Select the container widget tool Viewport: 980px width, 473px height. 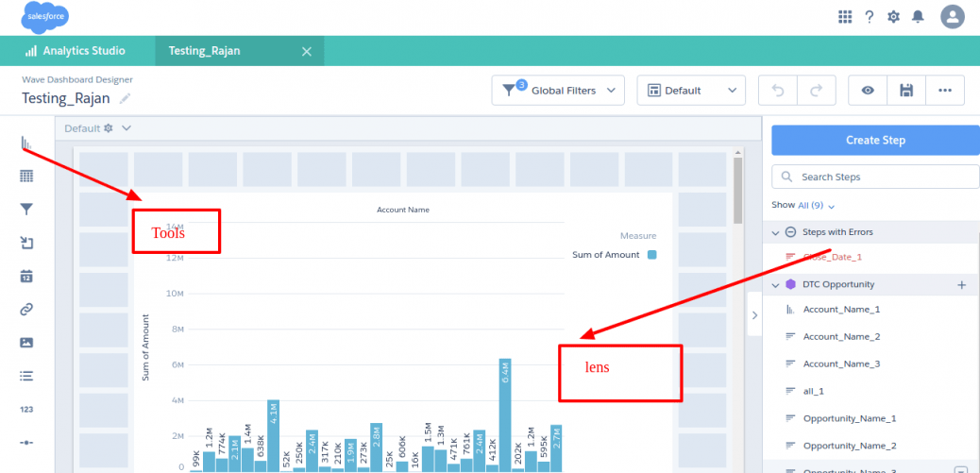click(x=26, y=243)
